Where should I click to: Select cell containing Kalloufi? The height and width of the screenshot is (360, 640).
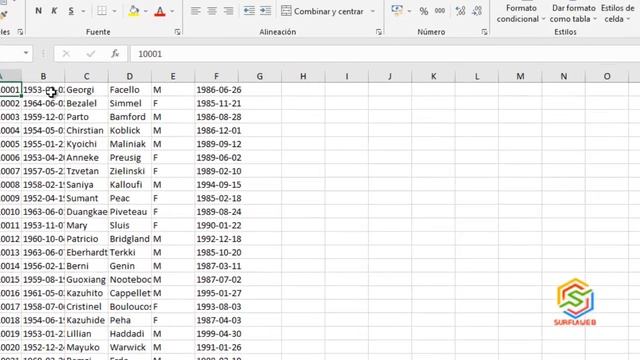130,184
